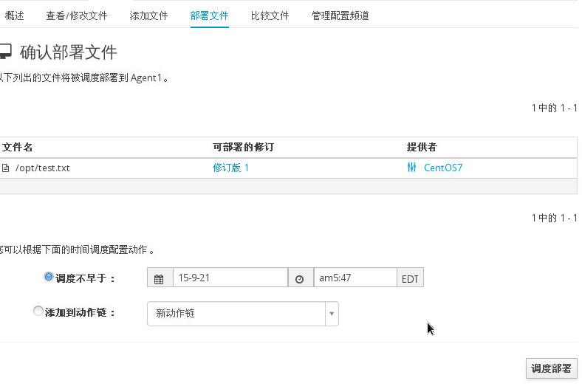The image size is (582, 392).
Task: Click the 调度部署 button
Action: coord(551,368)
